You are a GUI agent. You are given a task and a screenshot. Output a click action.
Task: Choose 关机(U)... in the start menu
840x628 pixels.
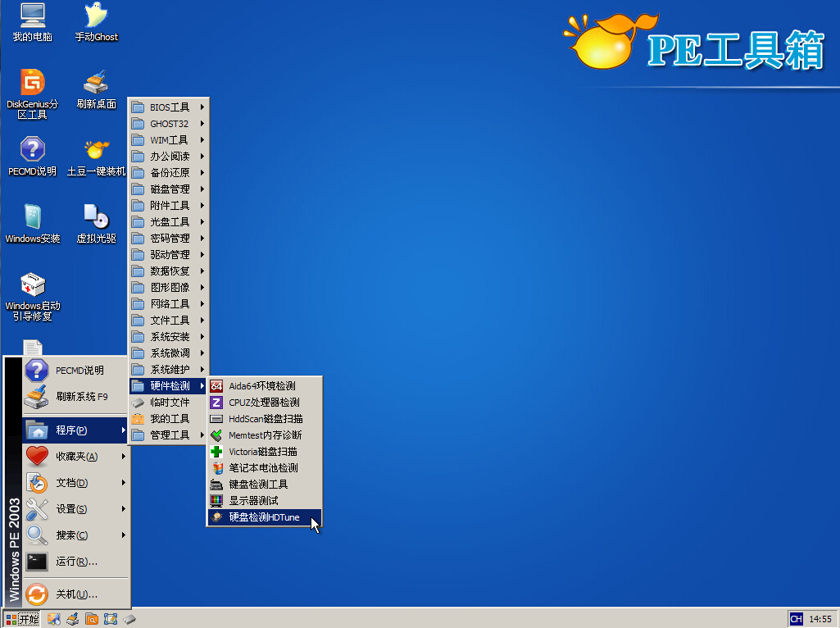75,594
